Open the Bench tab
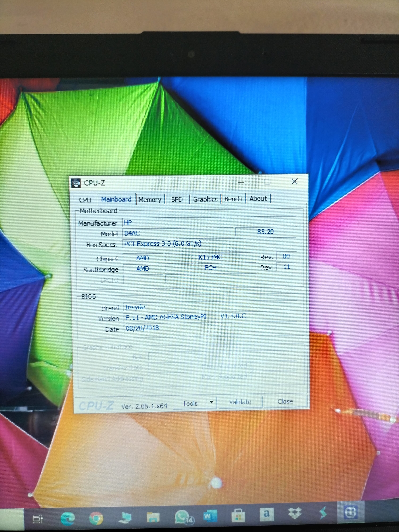 coord(233,199)
